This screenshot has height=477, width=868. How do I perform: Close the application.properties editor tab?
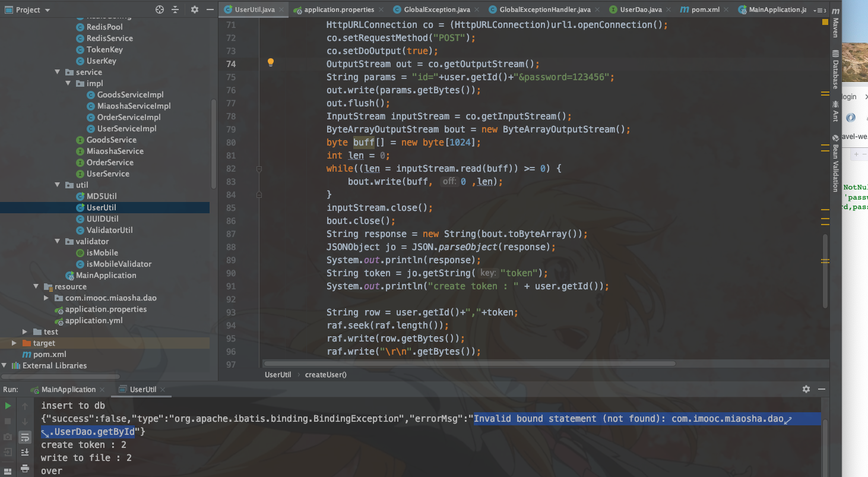382,10
